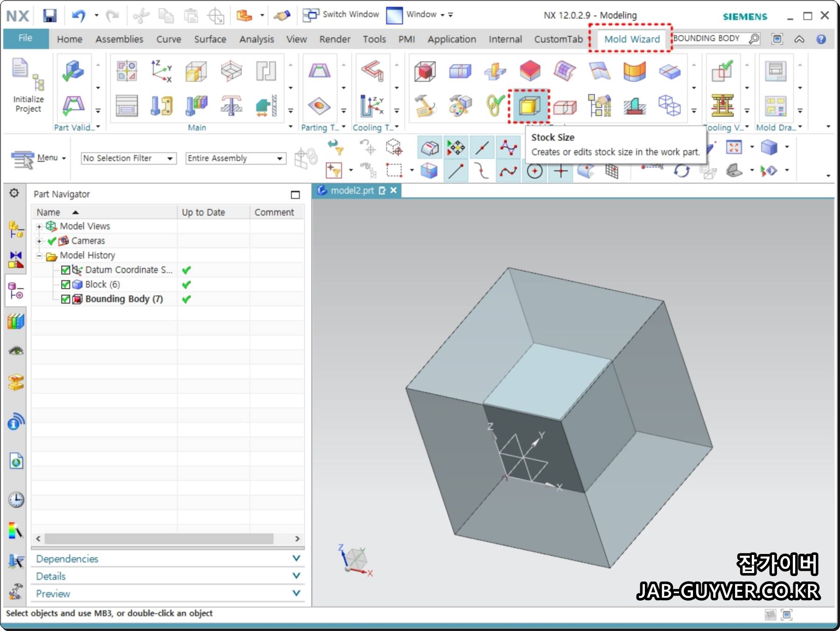
Task: Click the Split Solid blue box icon
Action: 460,71
